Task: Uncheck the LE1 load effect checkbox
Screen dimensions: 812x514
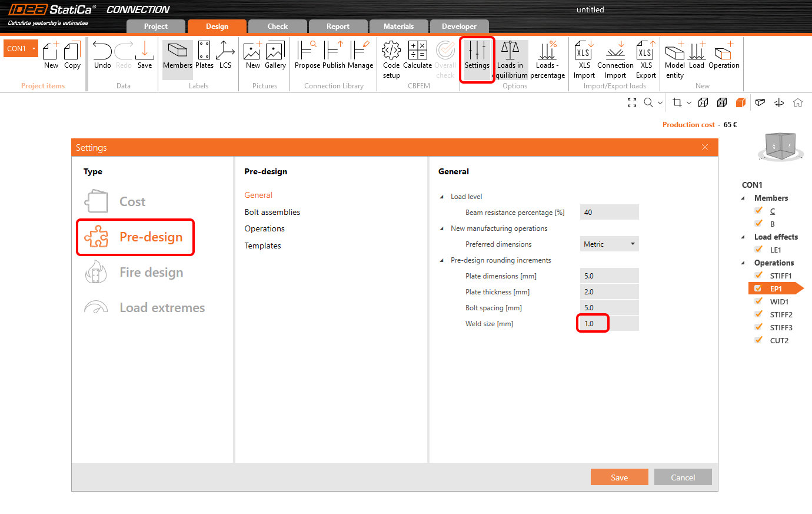Action: tap(758, 249)
